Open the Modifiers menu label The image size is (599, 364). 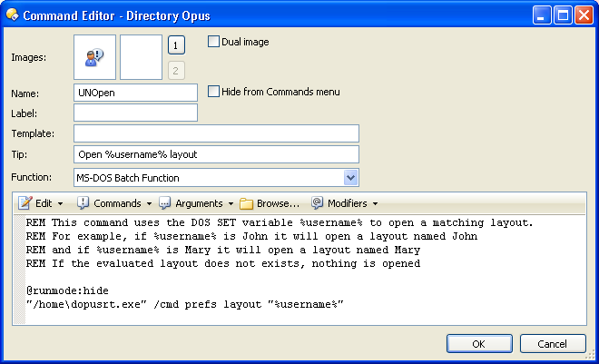(x=348, y=203)
